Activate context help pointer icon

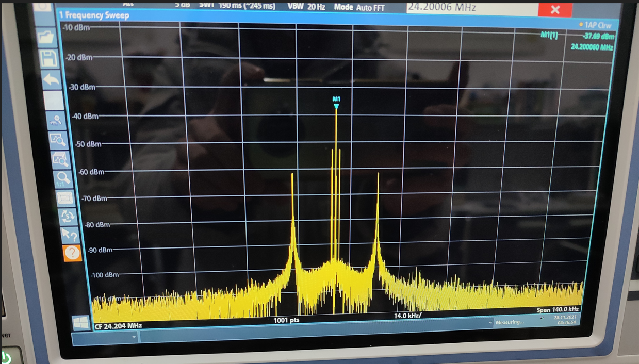point(70,235)
